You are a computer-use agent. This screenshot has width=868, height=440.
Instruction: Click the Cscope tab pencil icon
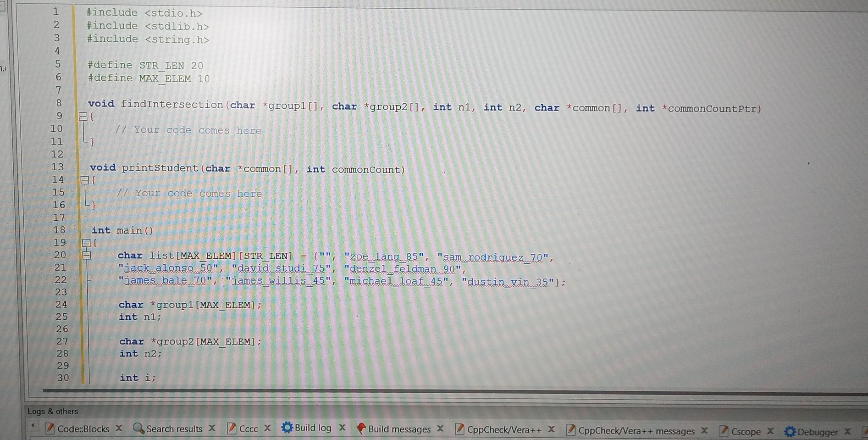pyautogui.click(x=724, y=431)
